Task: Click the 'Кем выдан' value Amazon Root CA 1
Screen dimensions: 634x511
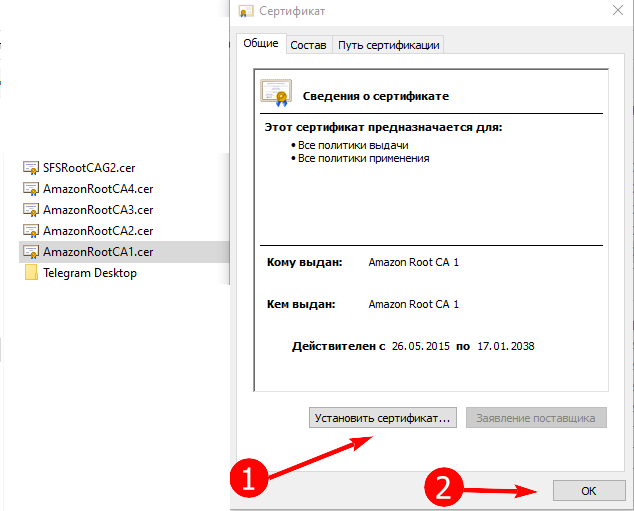Action: tap(414, 304)
